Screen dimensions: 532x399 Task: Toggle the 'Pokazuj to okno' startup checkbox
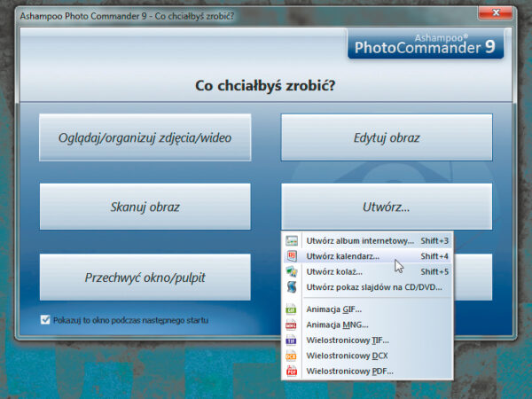pyautogui.click(x=46, y=320)
